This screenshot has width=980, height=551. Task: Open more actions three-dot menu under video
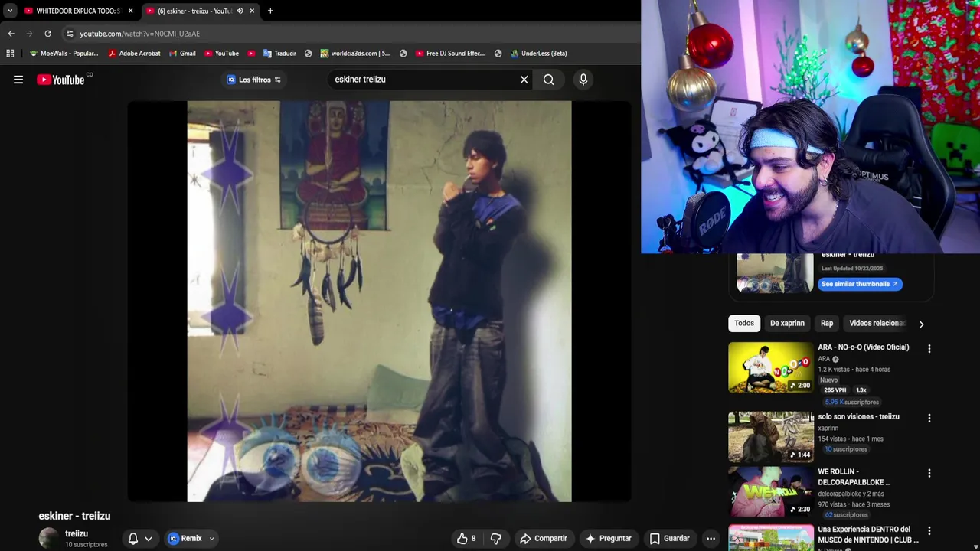click(x=710, y=539)
